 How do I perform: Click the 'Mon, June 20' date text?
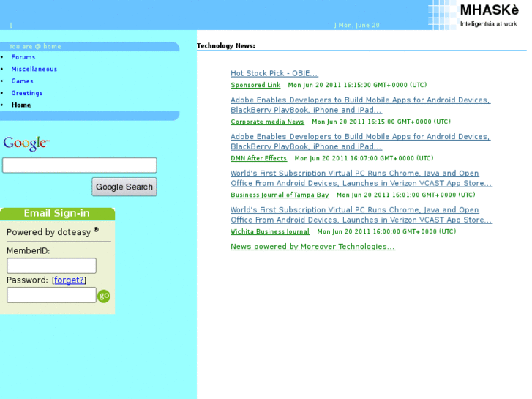(x=359, y=25)
